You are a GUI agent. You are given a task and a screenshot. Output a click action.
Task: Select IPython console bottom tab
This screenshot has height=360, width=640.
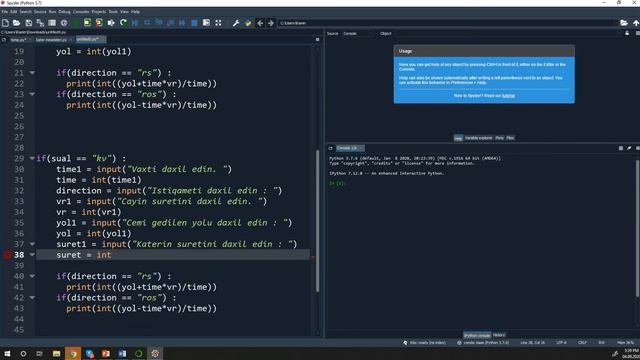pyautogui.click(x=477, y=335)
